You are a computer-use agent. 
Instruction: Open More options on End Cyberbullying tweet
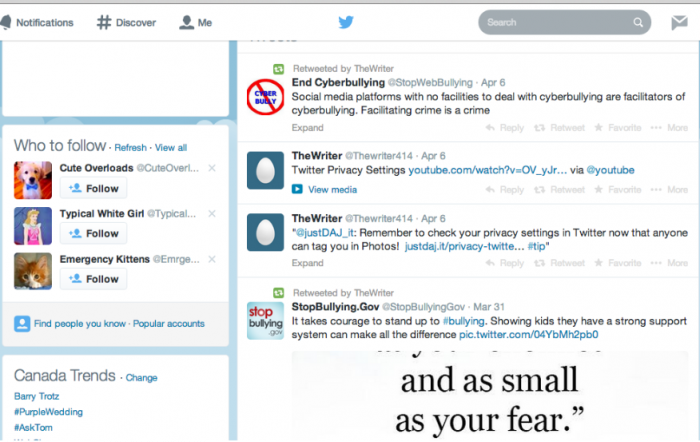click(x=669, y=128)
